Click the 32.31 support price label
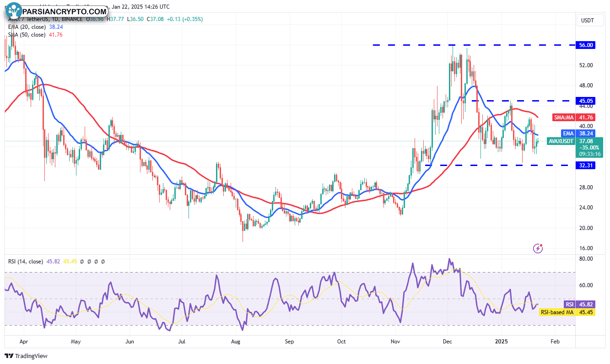Image resolution: width=610 pixels, height=364 pixels. 586,166
